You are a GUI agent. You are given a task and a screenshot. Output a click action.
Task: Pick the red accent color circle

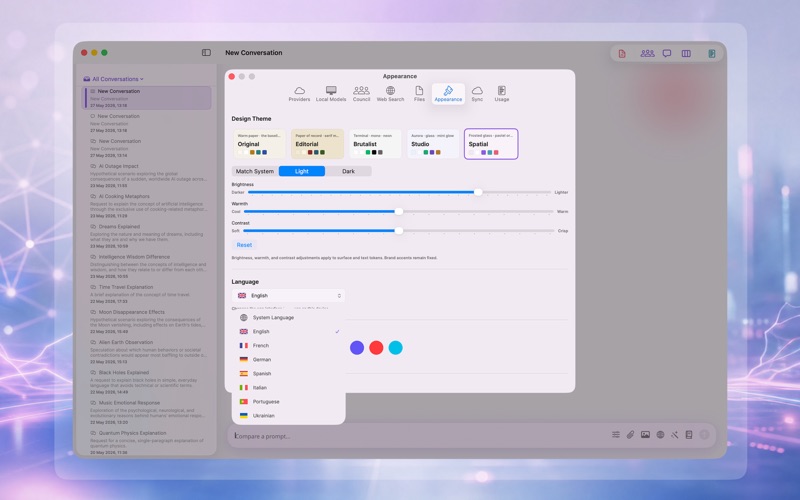(376, 347)
